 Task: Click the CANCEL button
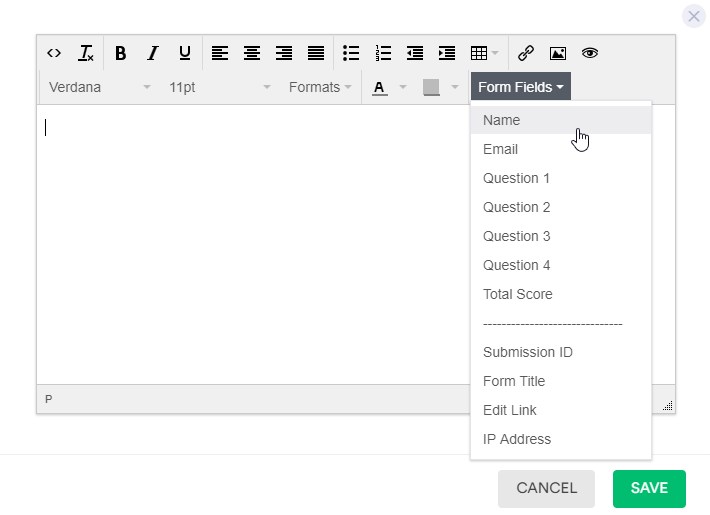click(546, 488)
